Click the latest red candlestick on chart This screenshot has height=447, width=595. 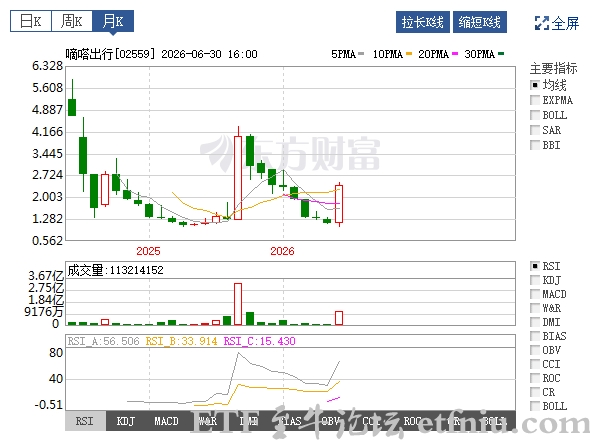coord(339,204)
